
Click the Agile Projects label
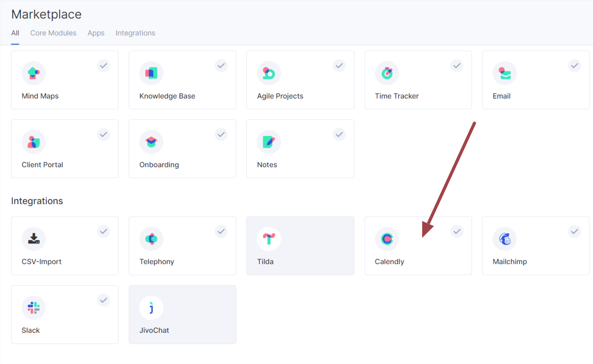tap(280, 96)
